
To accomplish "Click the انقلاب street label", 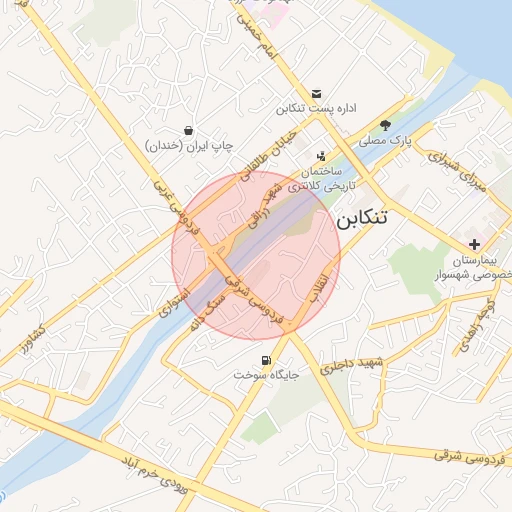I will click(319, 288).
